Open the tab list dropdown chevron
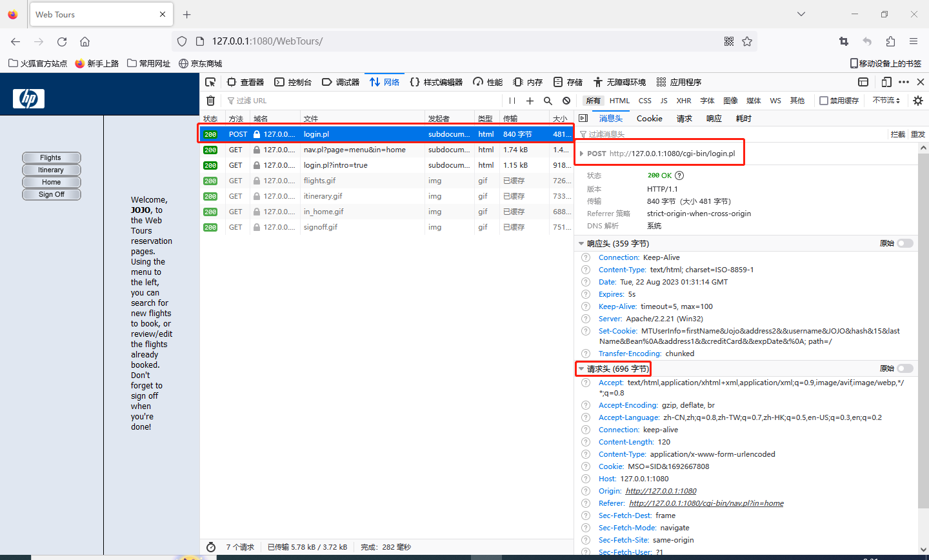This screenshot has width=929, height=560. [x=801, y=14]
